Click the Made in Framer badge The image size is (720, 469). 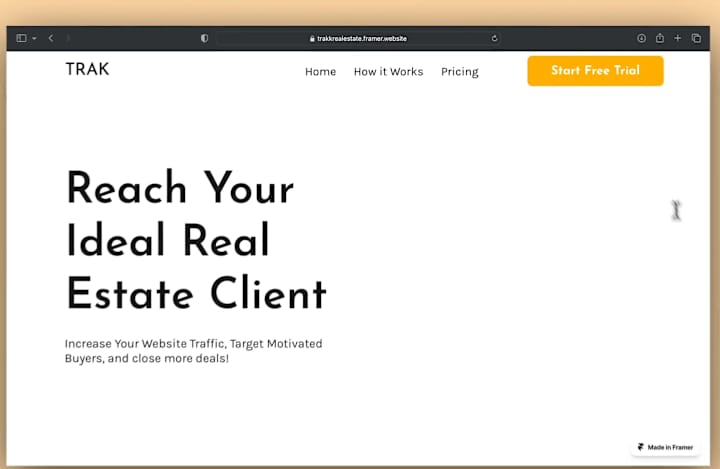(x=665, y=447)
